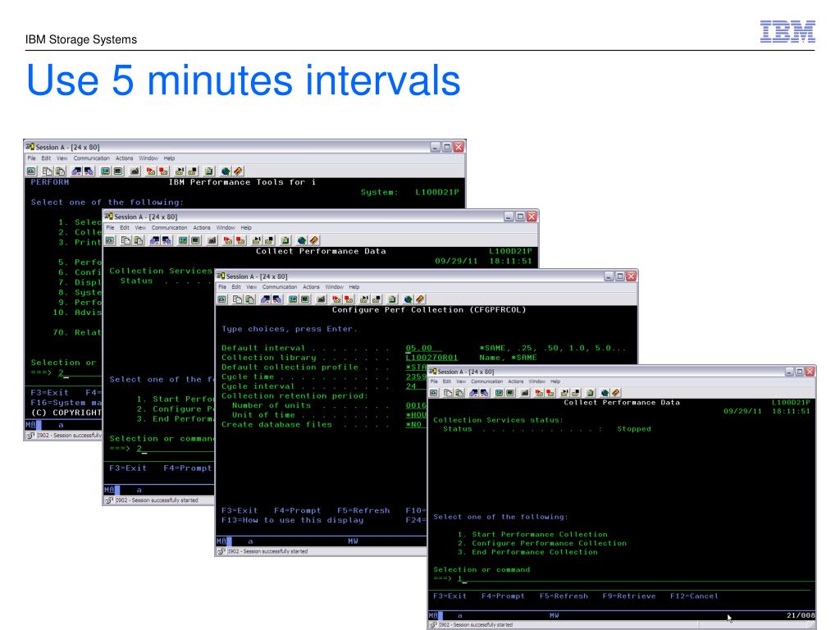Click globe Support icon in front Status Stopped window
The width and height of the screenshot is (840, 630).
coord(605,393)
